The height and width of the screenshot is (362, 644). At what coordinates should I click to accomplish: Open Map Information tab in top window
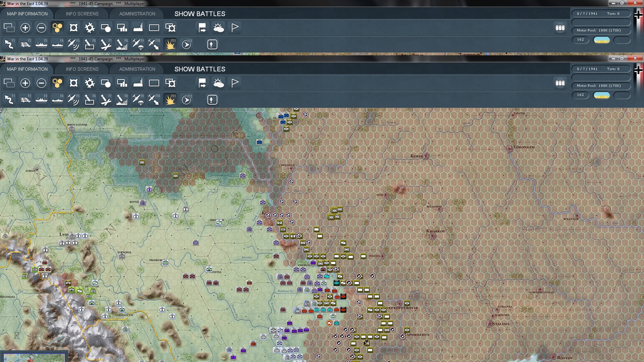pyautogui.click(x=27, y=14)
